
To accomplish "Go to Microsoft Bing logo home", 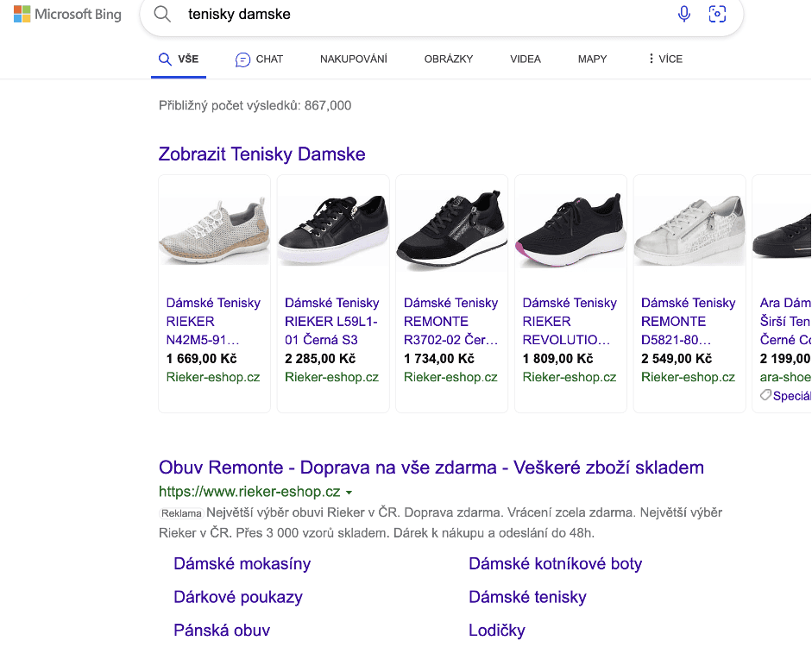I will [x=67, y=14].
